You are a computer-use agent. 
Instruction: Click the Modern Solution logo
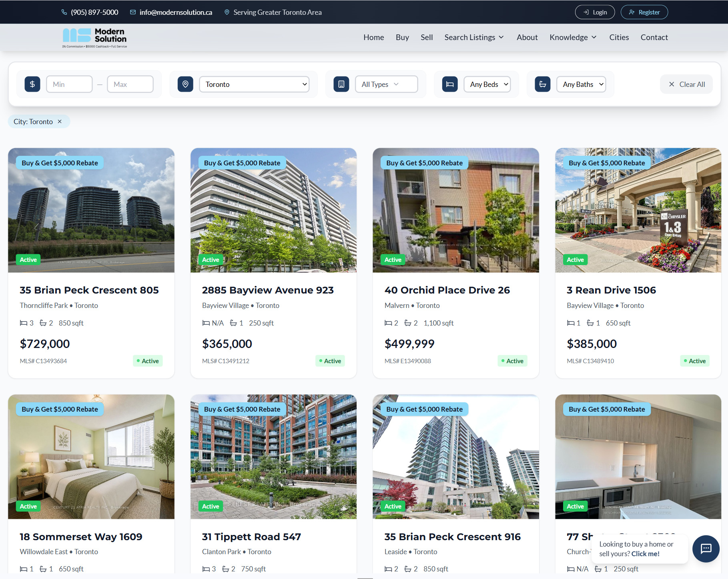click(95, 38)
